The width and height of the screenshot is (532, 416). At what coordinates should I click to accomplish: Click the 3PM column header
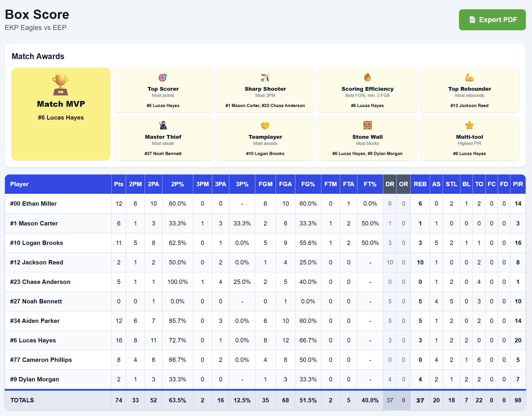pyautogui.click(x=202, y=184)
